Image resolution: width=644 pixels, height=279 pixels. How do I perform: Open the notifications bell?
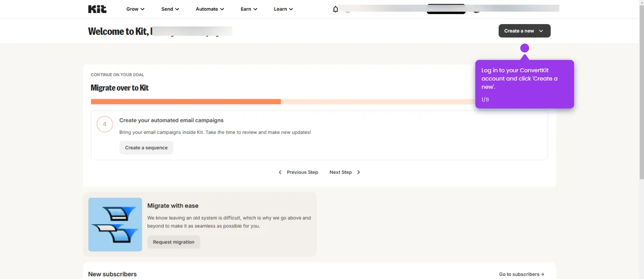point(335,9)
